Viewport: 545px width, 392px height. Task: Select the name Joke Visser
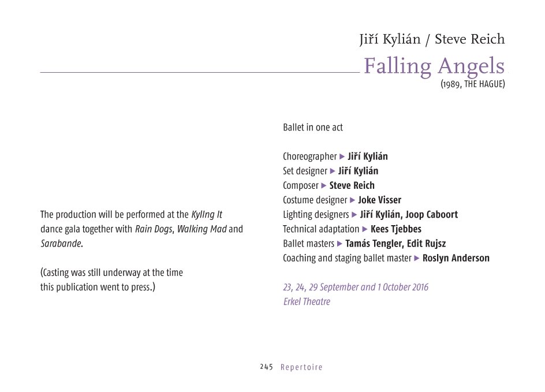[379, 200]
